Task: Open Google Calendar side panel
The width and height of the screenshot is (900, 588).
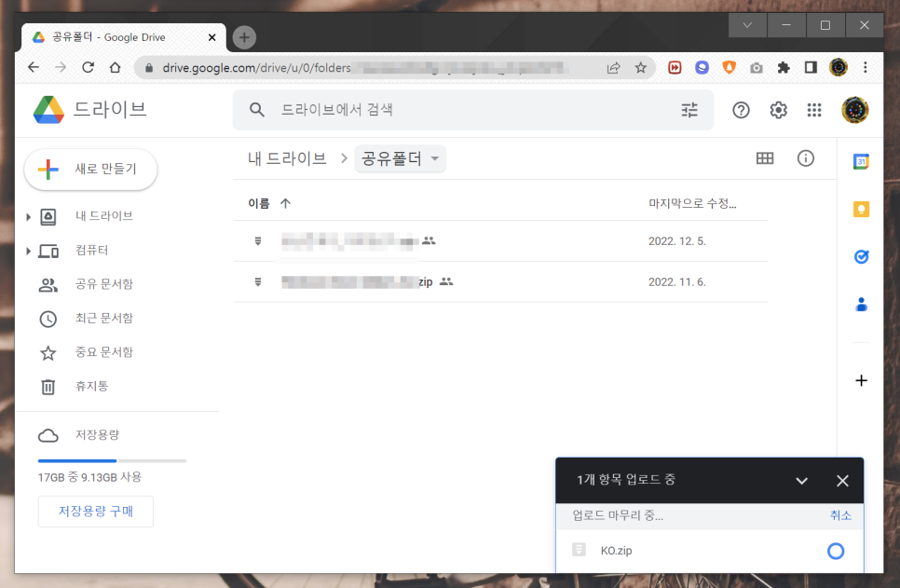Action: pyautogui.click(x=861, y=161)
